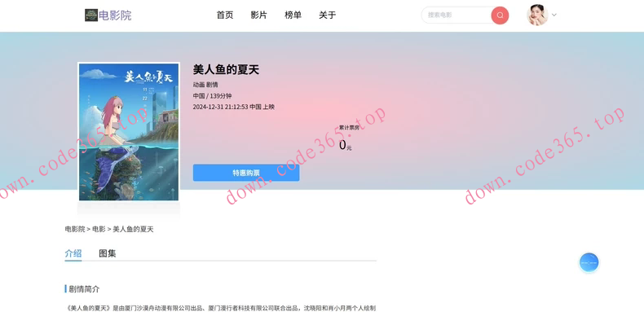The image size is (644, 312).
Task: Click the 美人鱼的夏天 movie poster
Action: tap(129, 132)
